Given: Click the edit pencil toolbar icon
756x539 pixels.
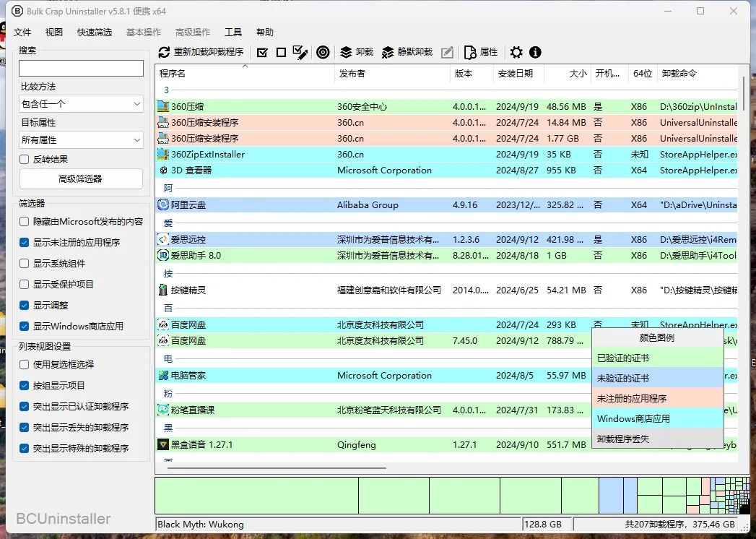Looking at the screenshot, I should pos(448,52).
